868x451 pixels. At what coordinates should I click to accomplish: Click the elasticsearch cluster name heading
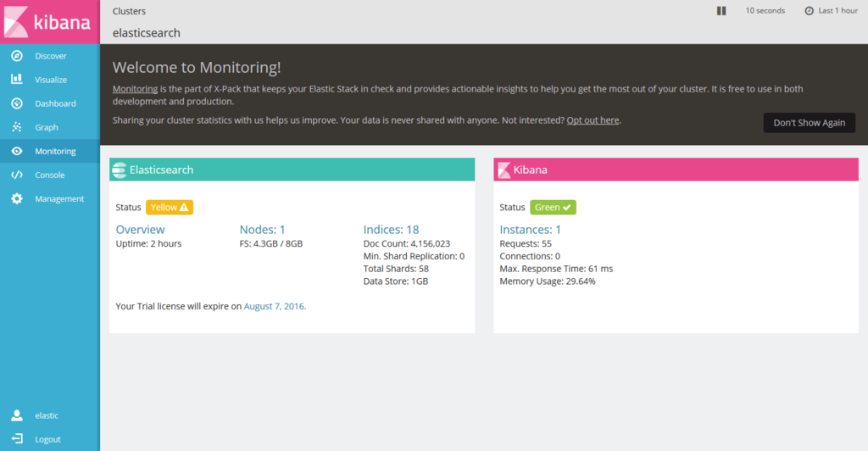tap(147, 33)
